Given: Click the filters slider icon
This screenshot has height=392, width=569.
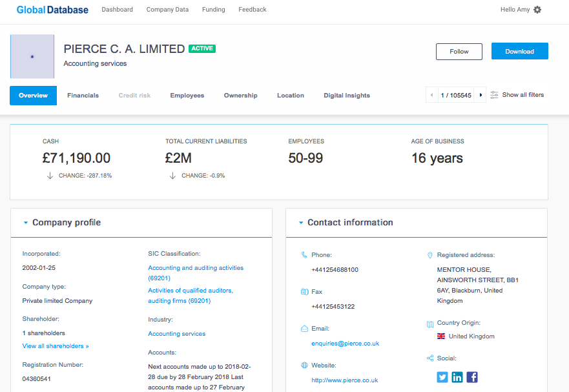Looking at the screenshot, I should tap(494, 95).
